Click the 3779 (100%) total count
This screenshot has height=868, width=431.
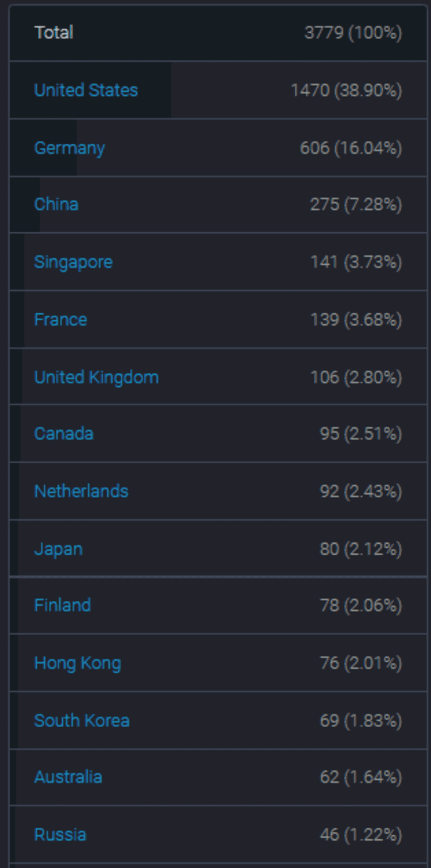click(x=353, y=33)
